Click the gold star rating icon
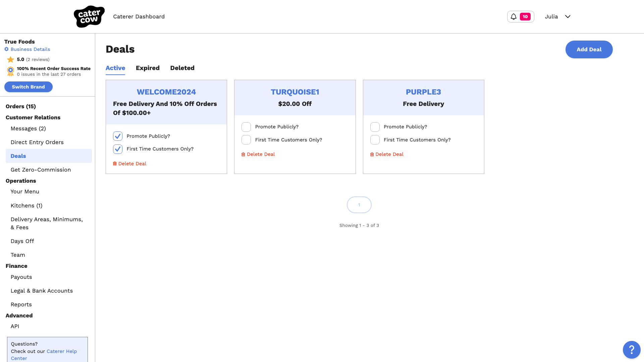This screenshot has width=644, height=362. point(11,59)
